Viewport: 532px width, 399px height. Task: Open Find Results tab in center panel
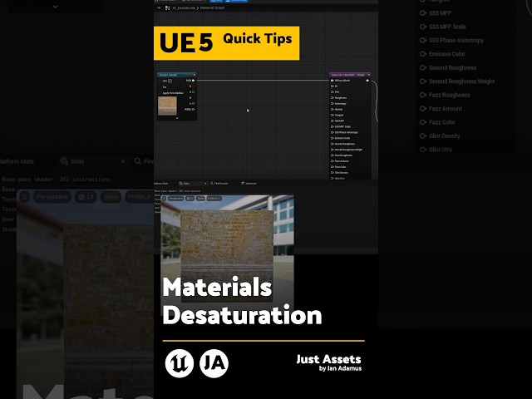click(219, 184)
